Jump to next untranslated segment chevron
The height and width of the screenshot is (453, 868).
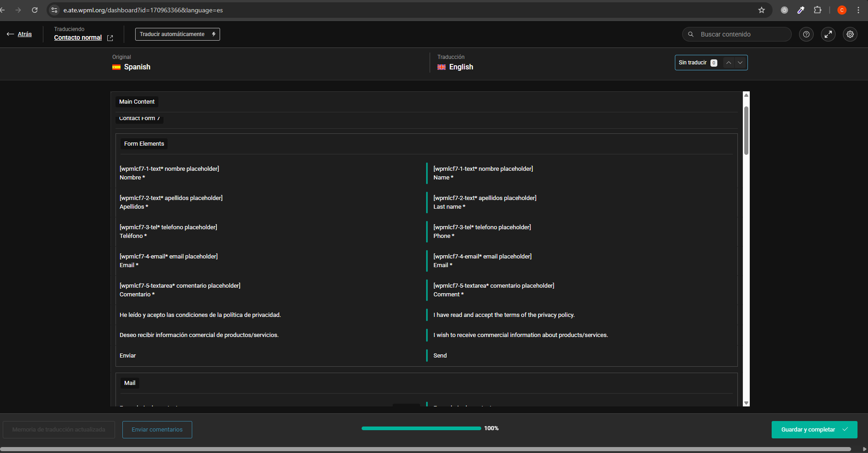click(740, 63)
